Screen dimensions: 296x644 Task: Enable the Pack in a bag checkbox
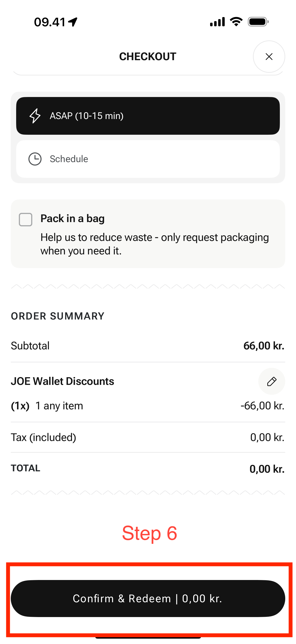click(26, 220)
